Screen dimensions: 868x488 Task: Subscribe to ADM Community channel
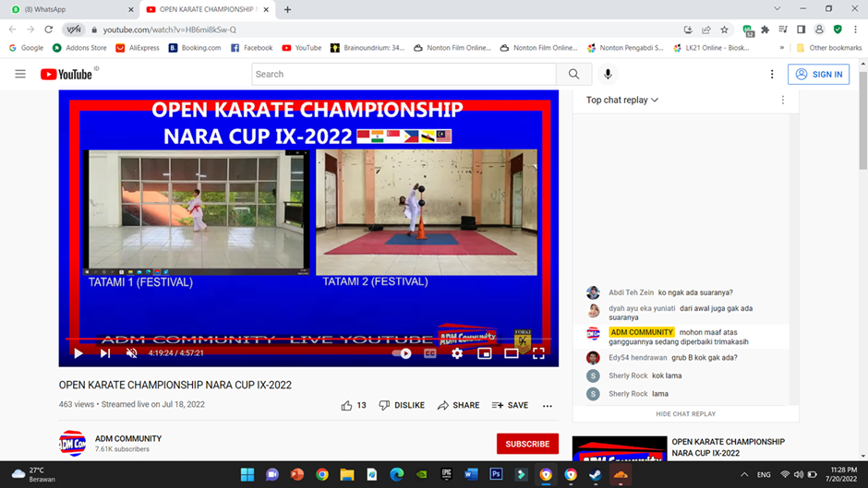click(x=527, y=444)
